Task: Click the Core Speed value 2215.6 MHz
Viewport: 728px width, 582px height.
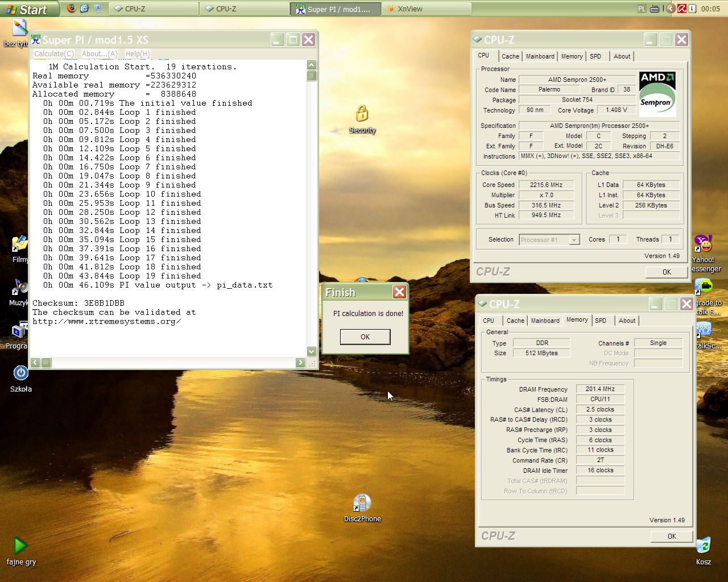Action: point(546,185)
